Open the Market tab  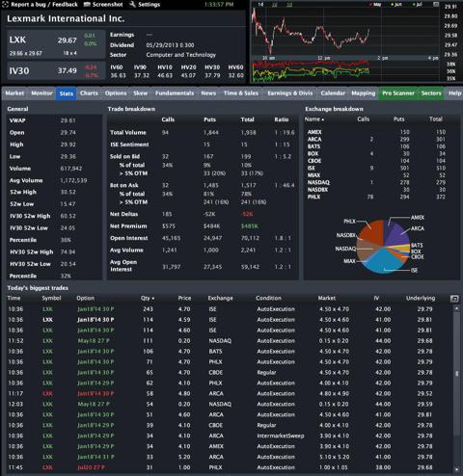tap(14, 93)
